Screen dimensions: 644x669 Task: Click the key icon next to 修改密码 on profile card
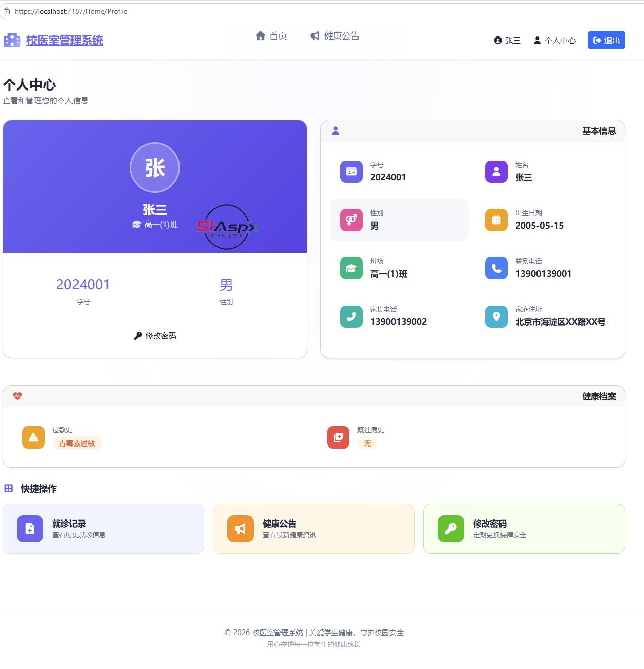click(138, 336)
